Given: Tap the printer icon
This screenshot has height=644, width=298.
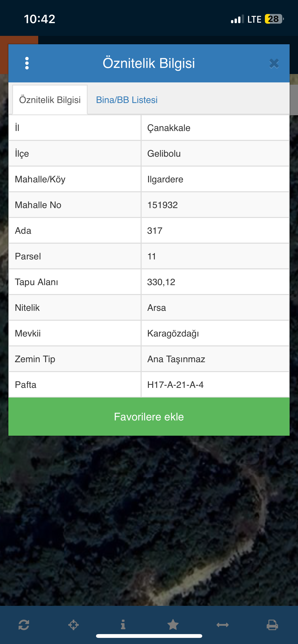Looking at the screenshot, I should (x=272, y=625).
